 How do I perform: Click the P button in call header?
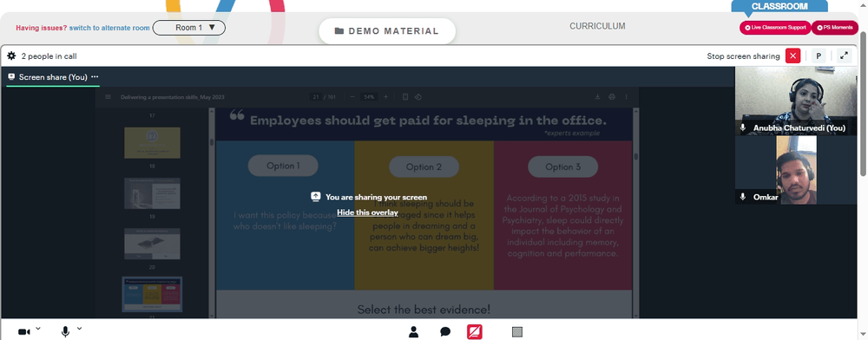pos(819,56)
